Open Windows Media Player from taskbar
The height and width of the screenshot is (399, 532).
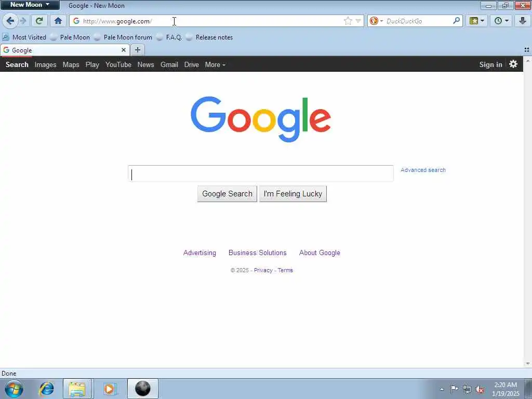pos(109,389)
